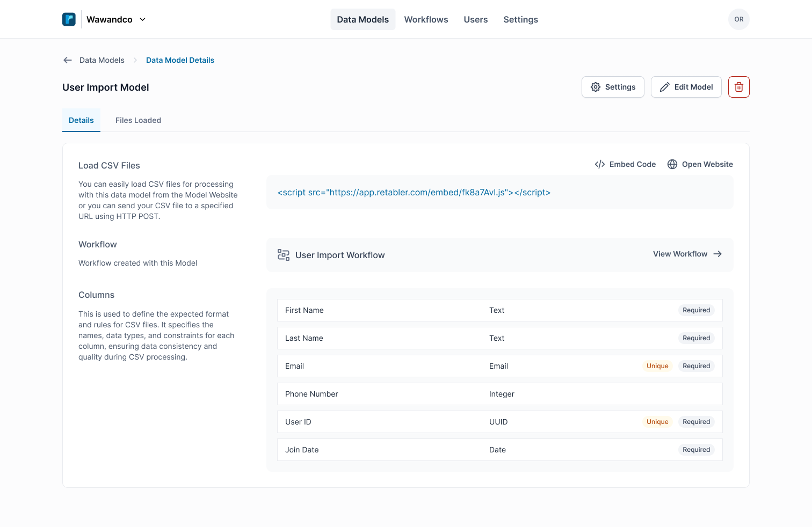This screenshot has width=812, height=527.
Task: Select the Email column row
Action: pyautogui.click(x=499, y=366)
